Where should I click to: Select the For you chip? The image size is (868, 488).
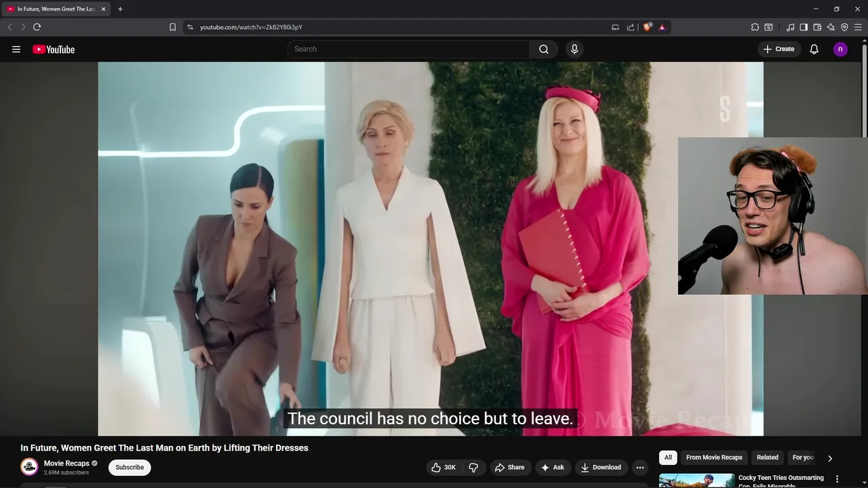(x=803, y=457)
